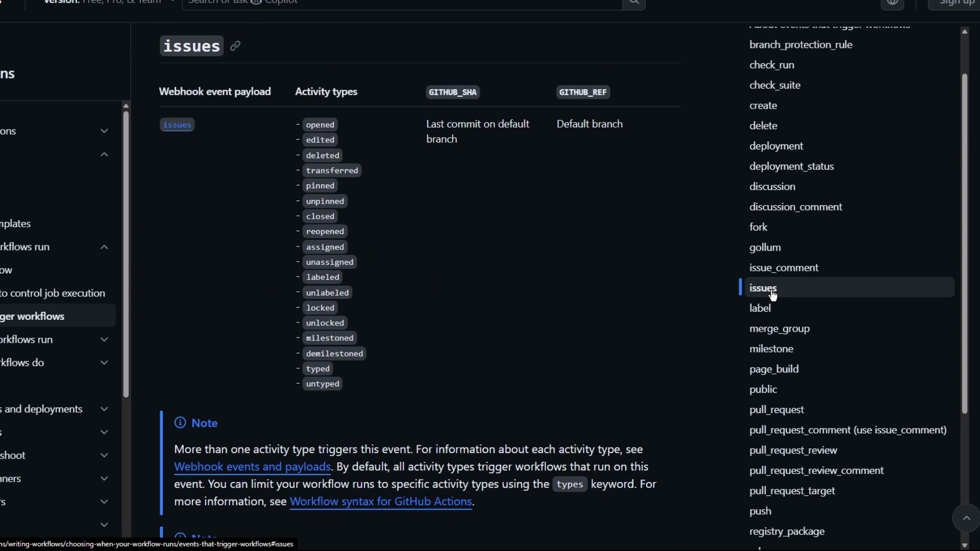Viewport: 980px width, 551px height.
Task: Jump to branch_protection_rule in page outline
Action: (801, 45)
